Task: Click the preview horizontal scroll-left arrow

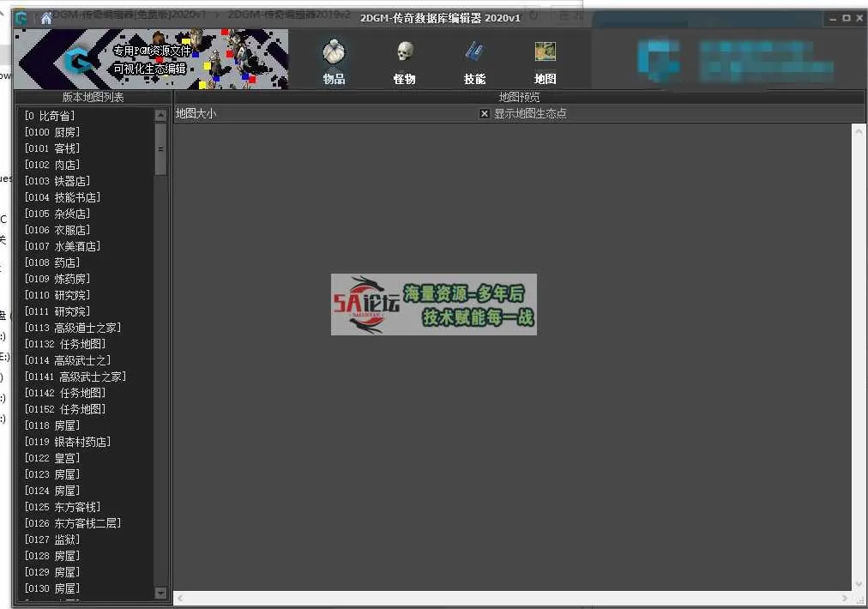Action: [180, 598]
